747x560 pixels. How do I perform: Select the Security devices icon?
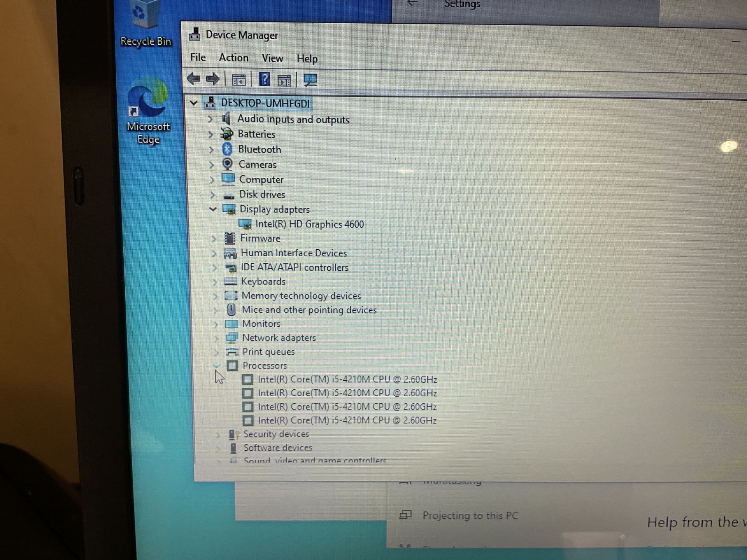coord(234,434)
